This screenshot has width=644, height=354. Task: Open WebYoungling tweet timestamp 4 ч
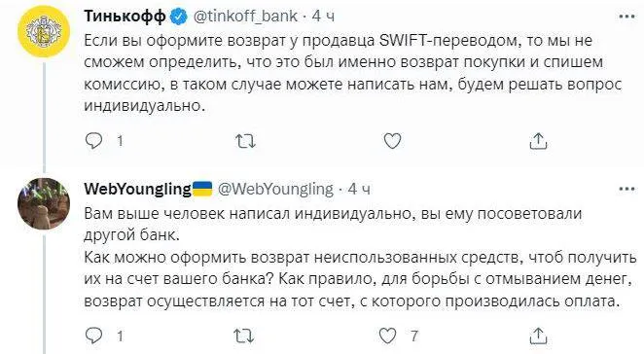359,190
